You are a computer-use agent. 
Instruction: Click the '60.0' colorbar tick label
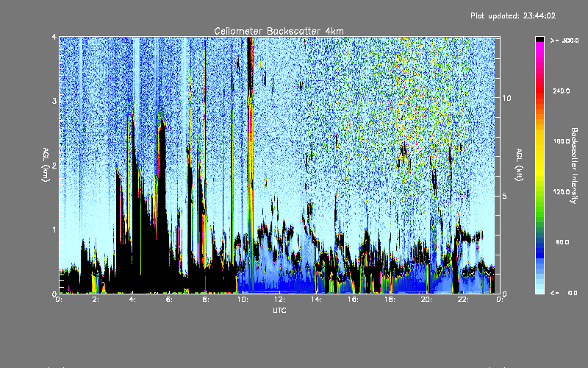coord(562,242)
